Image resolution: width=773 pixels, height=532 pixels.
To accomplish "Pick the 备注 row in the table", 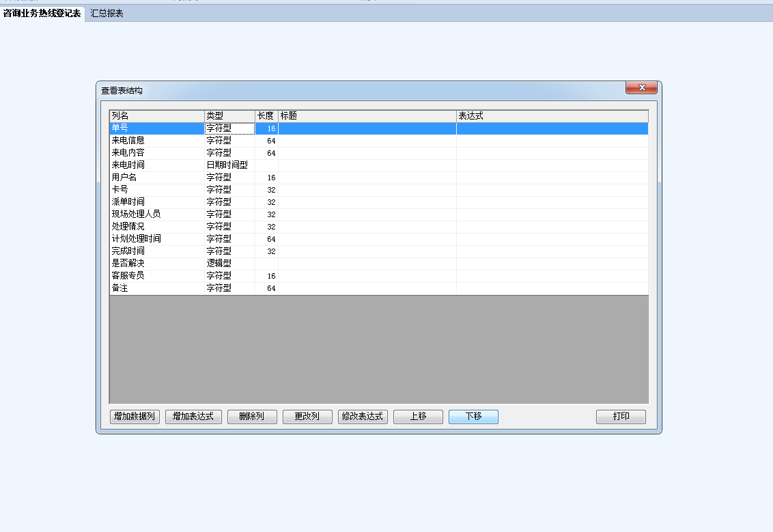I will pyautogui.click(x=120, y=288).
